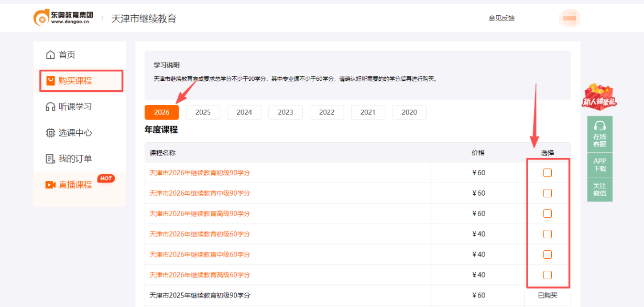This screenshot has width=644, height=307.
Task: Select the 2020 year tab
Action: pos(409,112)
